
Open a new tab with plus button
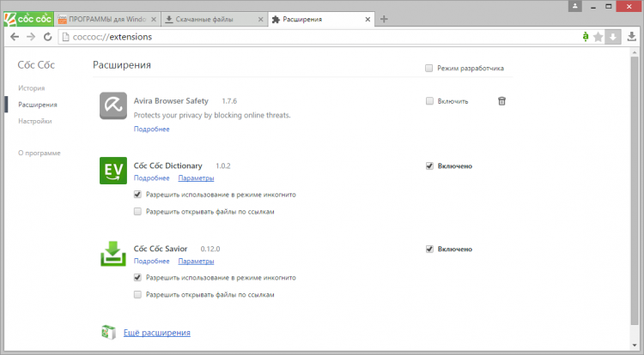(384, 19)
